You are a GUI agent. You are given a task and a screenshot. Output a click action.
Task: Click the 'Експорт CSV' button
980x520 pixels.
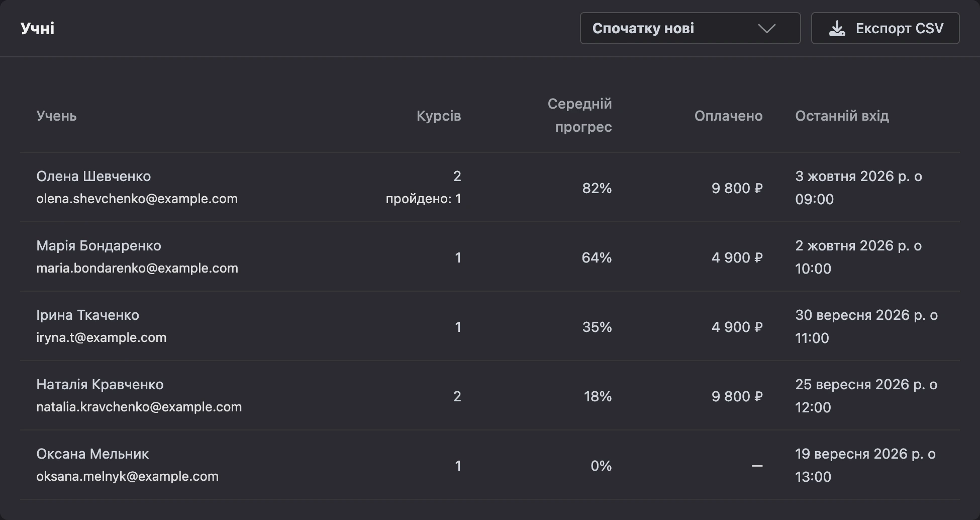tap(885, 28)
